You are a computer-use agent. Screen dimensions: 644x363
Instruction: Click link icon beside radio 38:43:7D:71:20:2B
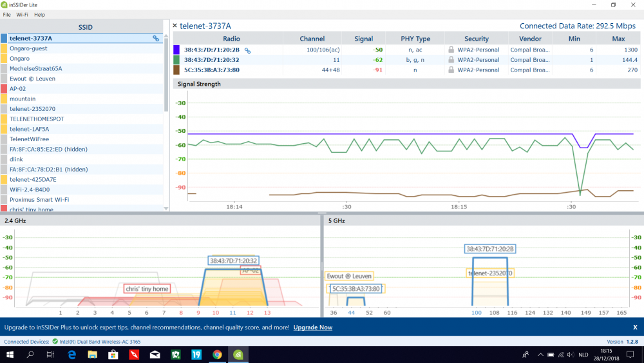pyautogui.click(x=247, y=50)
